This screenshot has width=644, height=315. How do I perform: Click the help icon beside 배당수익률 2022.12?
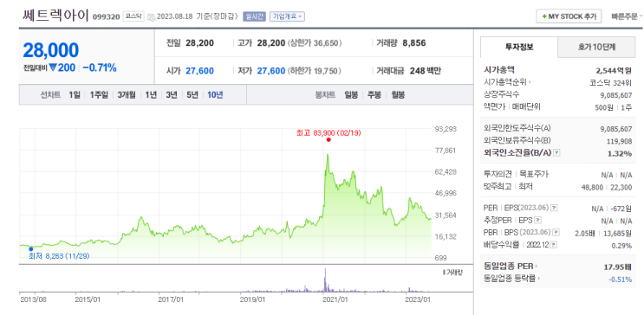pos(554,245)
